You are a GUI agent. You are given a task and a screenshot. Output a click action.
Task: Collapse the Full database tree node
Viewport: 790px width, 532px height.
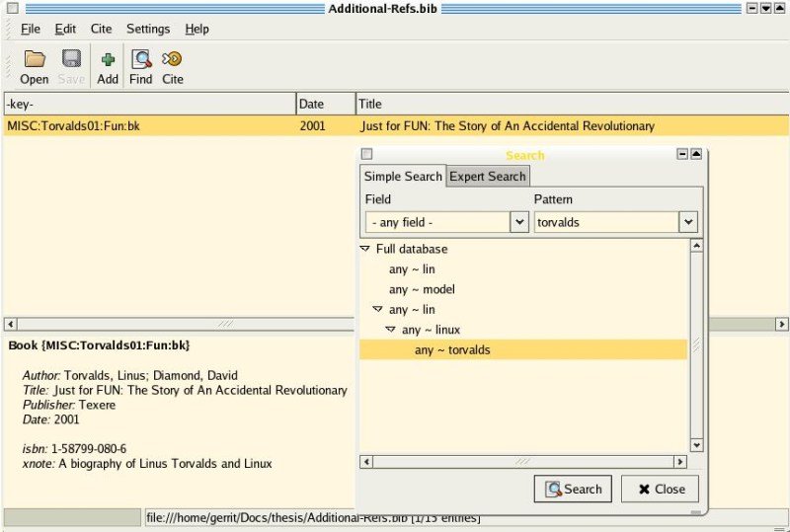click(x=366, y=250)
